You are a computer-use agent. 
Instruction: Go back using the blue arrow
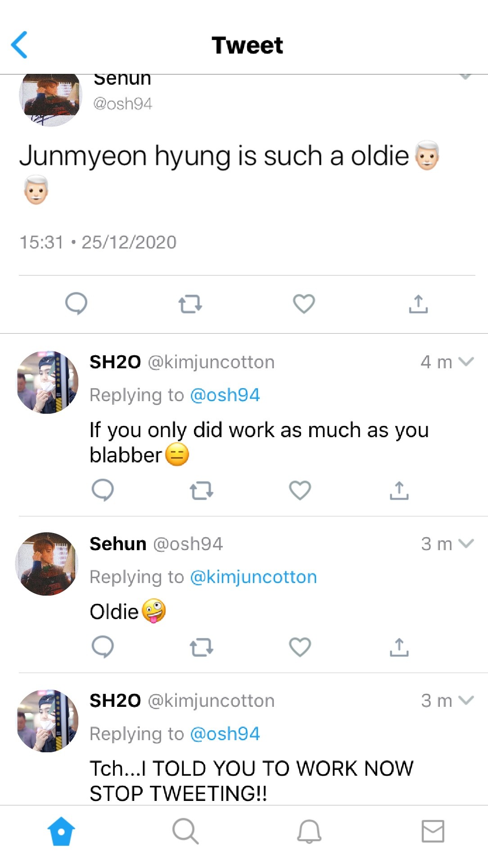click(19, 45)
